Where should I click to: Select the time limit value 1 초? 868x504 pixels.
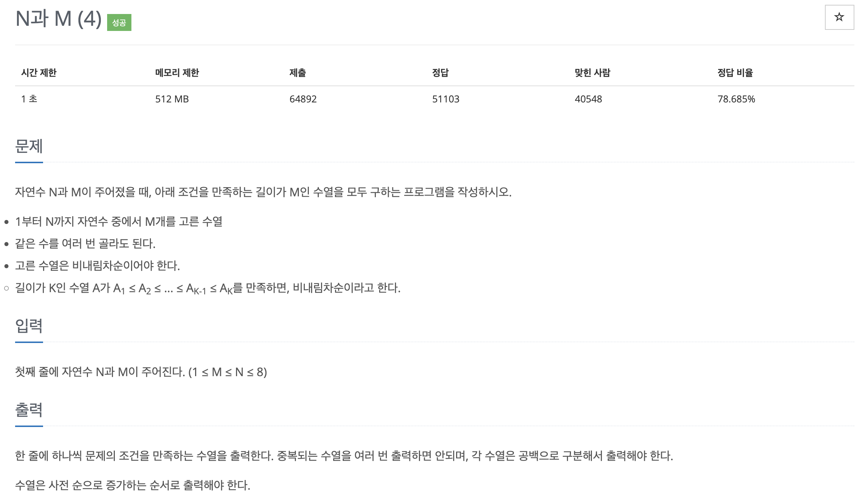(x=28, y=99)
